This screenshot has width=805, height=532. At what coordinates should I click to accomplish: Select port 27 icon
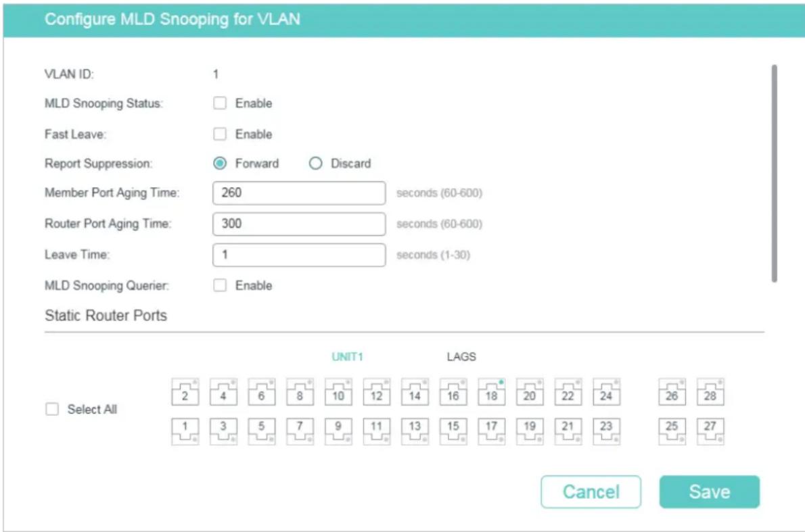point(710,431)
